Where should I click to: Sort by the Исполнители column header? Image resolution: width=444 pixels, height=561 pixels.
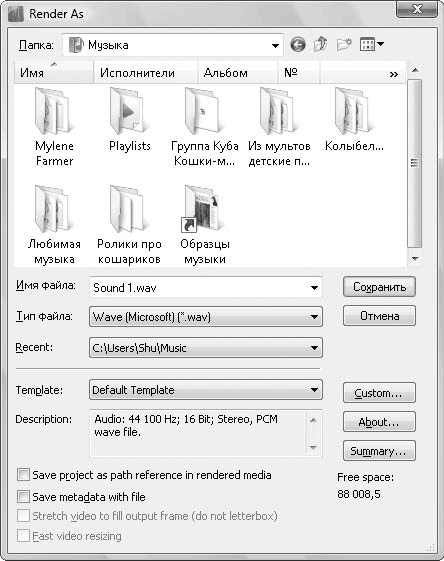(146, 73)
